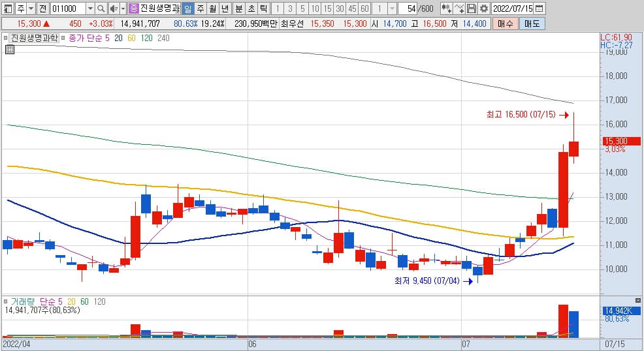The image size is (644, 351).
Task: Click the 14,941,707 volume figure in quote bar
Action: click(140, 23)
